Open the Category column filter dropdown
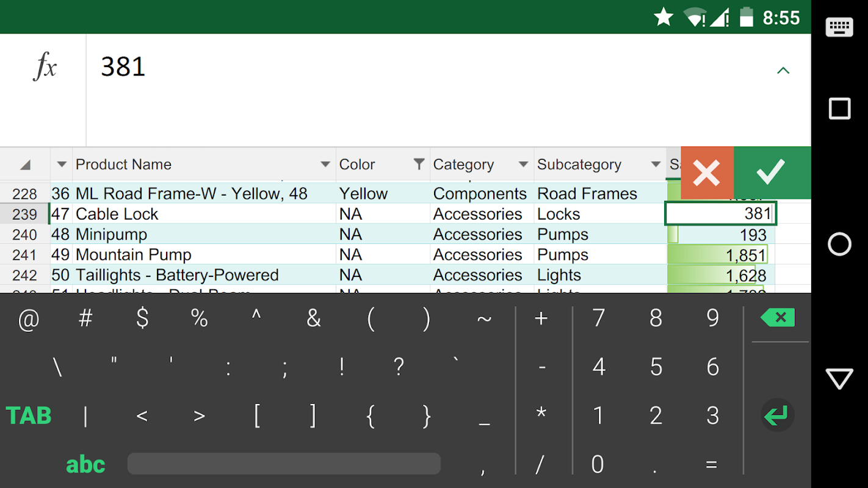The width and height of the screenshot is (868, 488). click(x=523, y=164)
